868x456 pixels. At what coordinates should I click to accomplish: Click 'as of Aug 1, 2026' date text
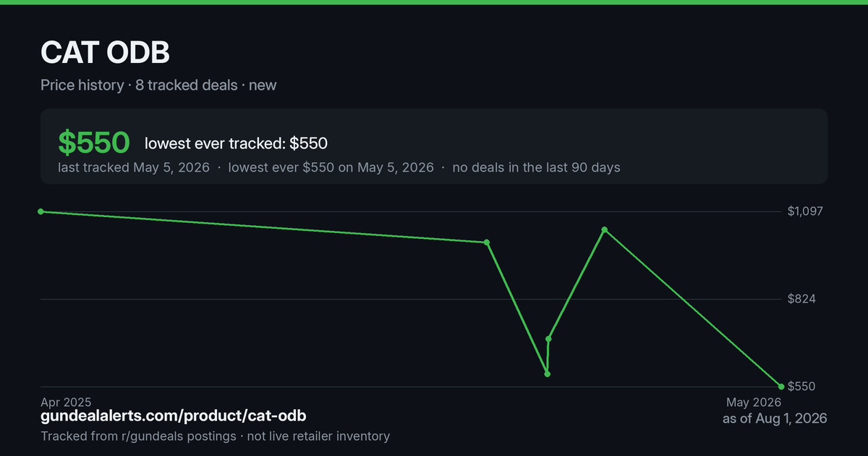point(775,418)
